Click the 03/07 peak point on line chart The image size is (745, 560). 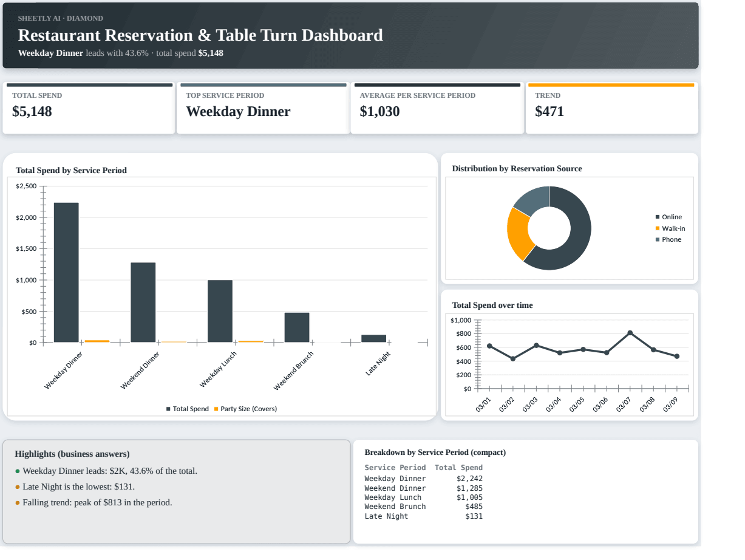pyautogui.click(x=630, y=333)
